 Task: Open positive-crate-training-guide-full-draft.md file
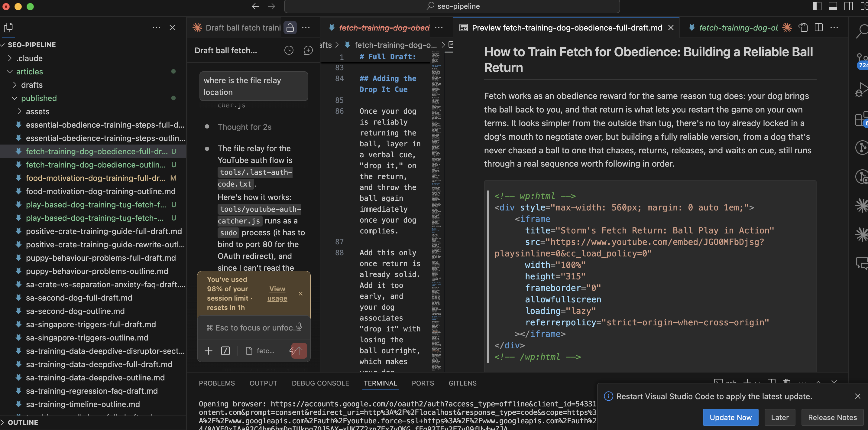pyautogui.click(x=104, y=231)
